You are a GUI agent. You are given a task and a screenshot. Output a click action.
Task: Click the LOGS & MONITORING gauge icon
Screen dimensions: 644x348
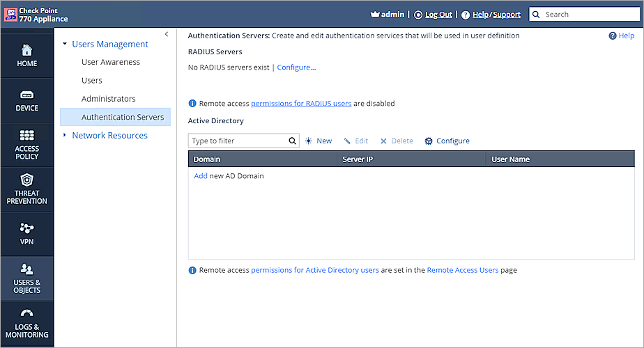click(26, 314)
